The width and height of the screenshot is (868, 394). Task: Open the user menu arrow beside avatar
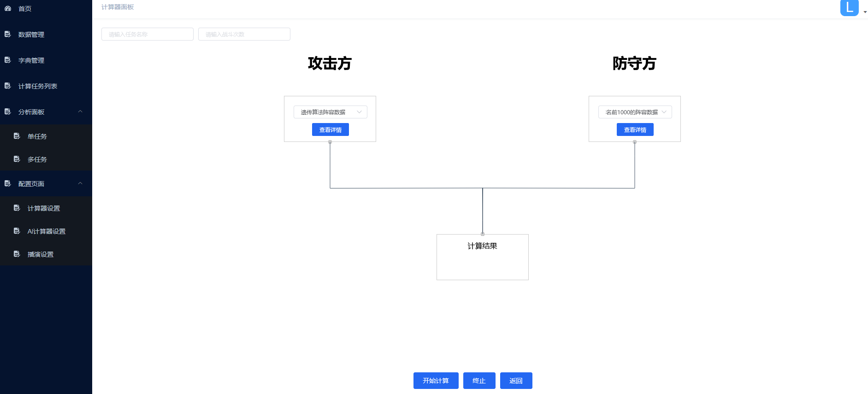tap(865, 12)
